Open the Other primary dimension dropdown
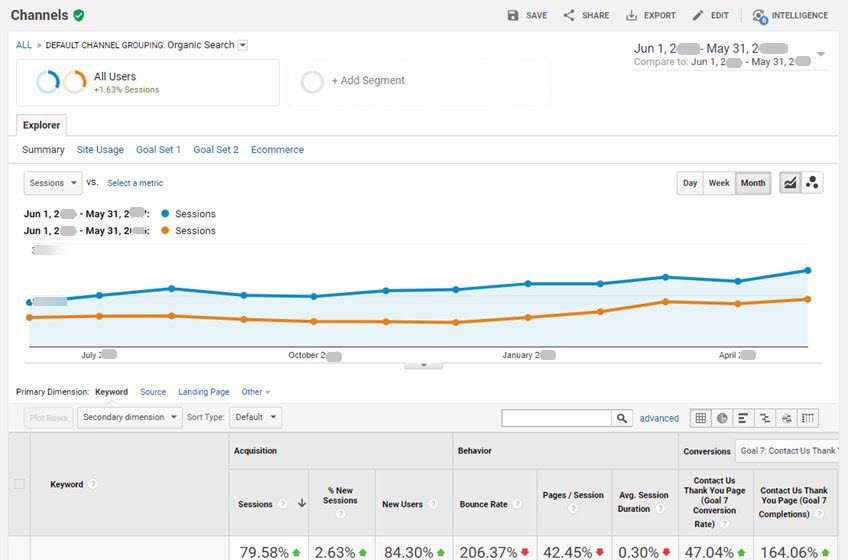 tap(255, 392)
